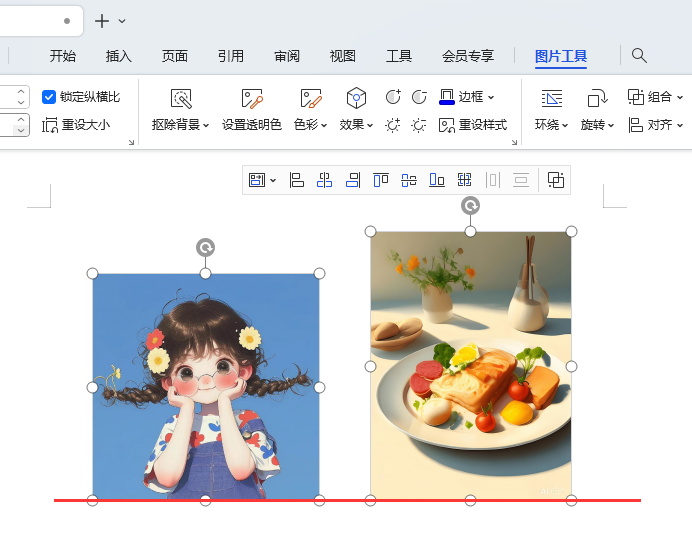
Task: Click lower size spinner down arrow
Action: point(21,130)
